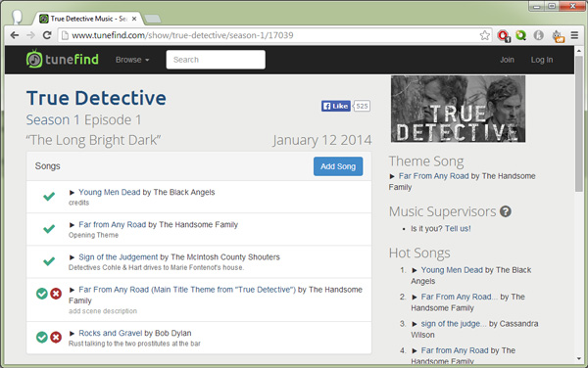Open the Chrome hamburger menu
Viewport: 588px width, 368px height.
pyautogui.click(x=574, y=35)
